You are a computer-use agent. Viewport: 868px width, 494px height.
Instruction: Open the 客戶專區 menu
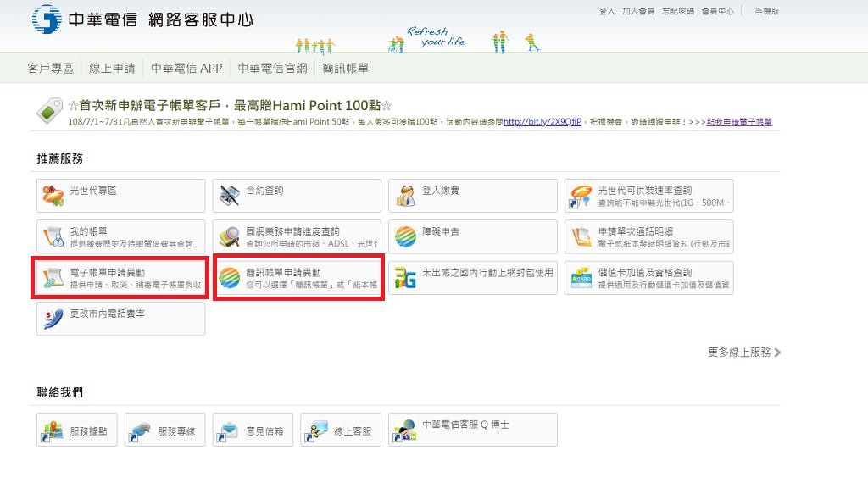click(x=50, y=68)
